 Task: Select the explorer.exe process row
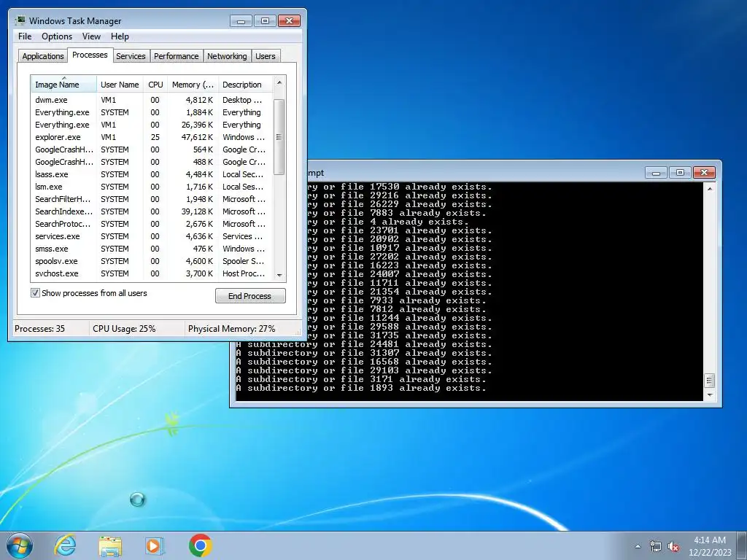(x=152, y=137)
